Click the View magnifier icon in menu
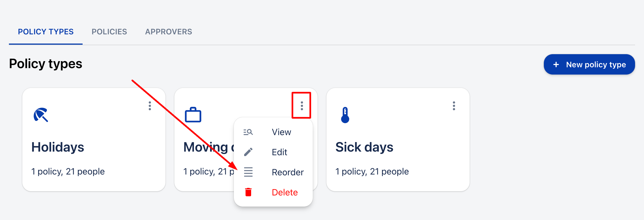Viewport: 644px width, 220px height. 248,132
